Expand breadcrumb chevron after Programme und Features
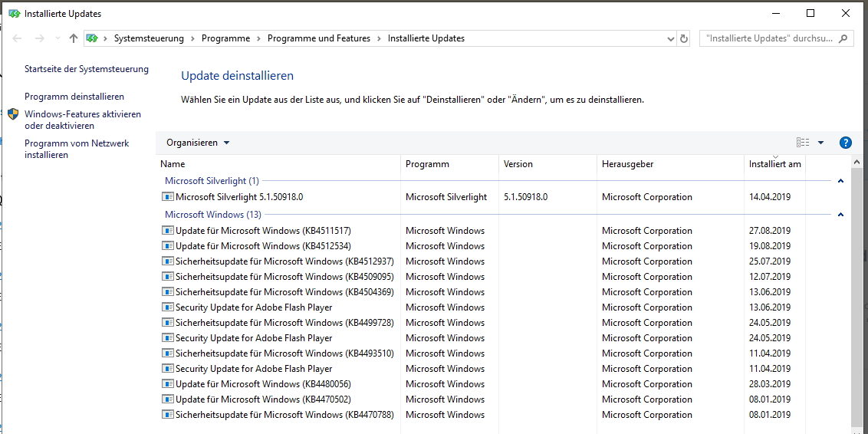Screen dimensions: 868x434 379,38
